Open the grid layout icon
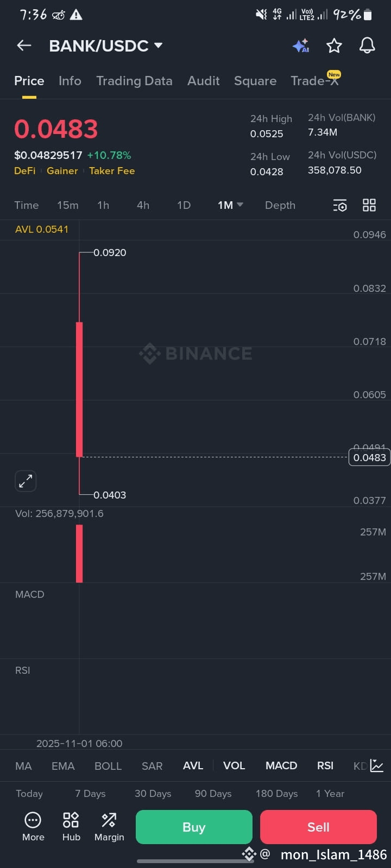 coord(369,205)
